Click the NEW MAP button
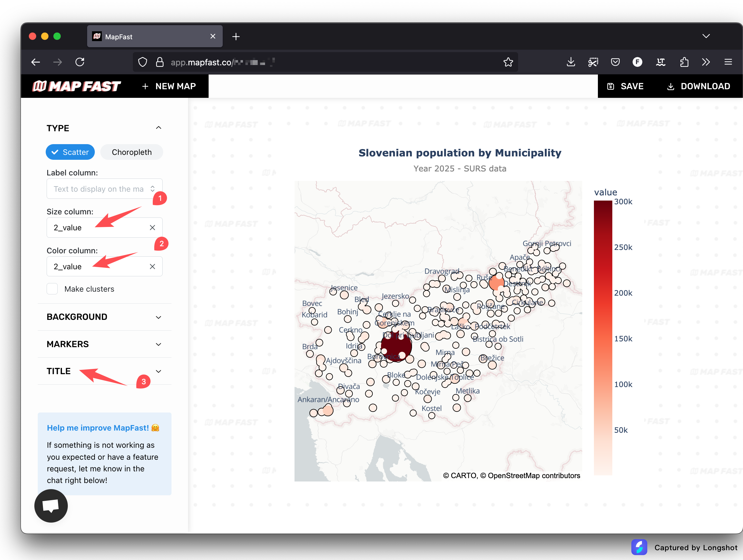The height and width of the screenshot is (560, 743). pos(169,86)
